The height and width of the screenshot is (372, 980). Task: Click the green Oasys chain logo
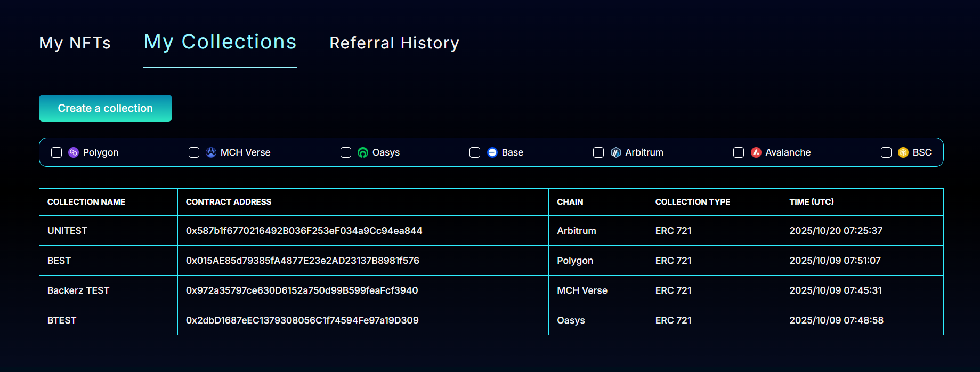coord(363,152)
